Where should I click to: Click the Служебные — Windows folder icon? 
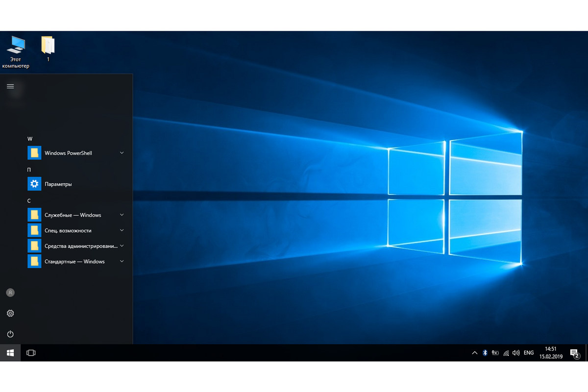click(34, 215)
